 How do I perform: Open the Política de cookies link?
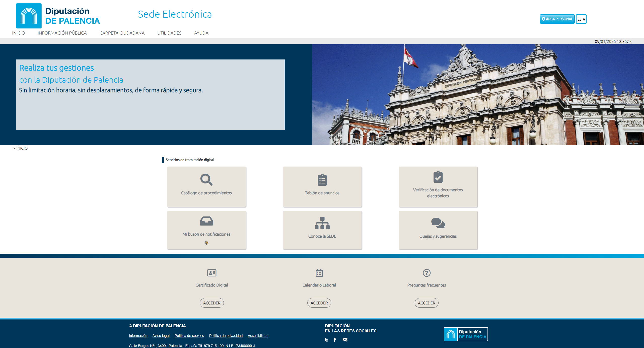click(189, 336)
